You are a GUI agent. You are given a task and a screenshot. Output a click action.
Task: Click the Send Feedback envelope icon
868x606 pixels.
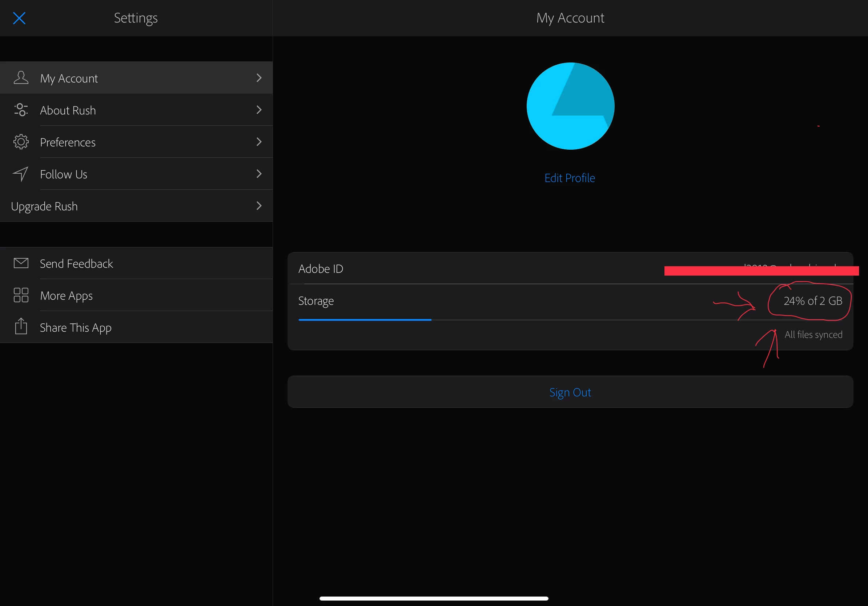21,263
